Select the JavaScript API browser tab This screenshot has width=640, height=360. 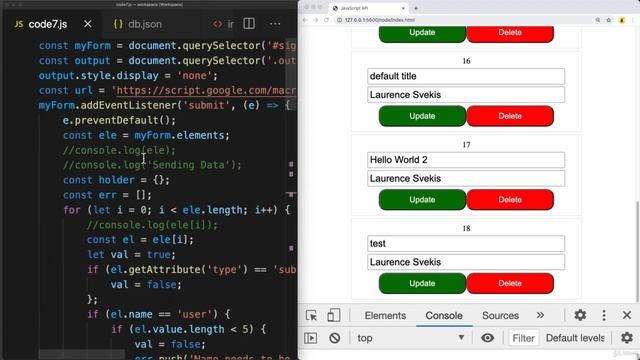[369, 8]
